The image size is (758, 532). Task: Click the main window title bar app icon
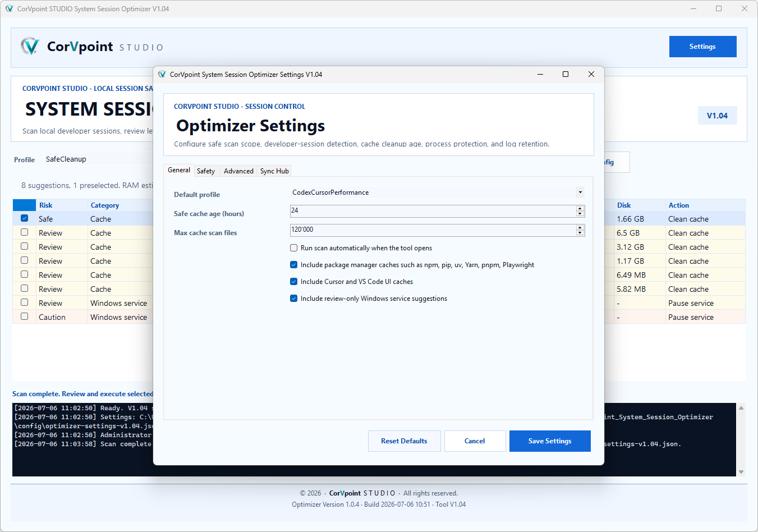[x=9, y=8]
